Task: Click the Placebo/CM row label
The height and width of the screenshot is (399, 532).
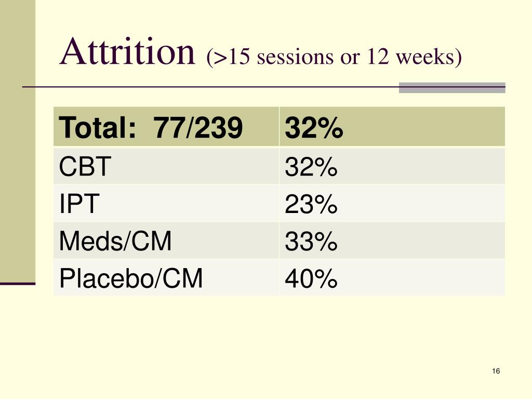Action: 131,278
